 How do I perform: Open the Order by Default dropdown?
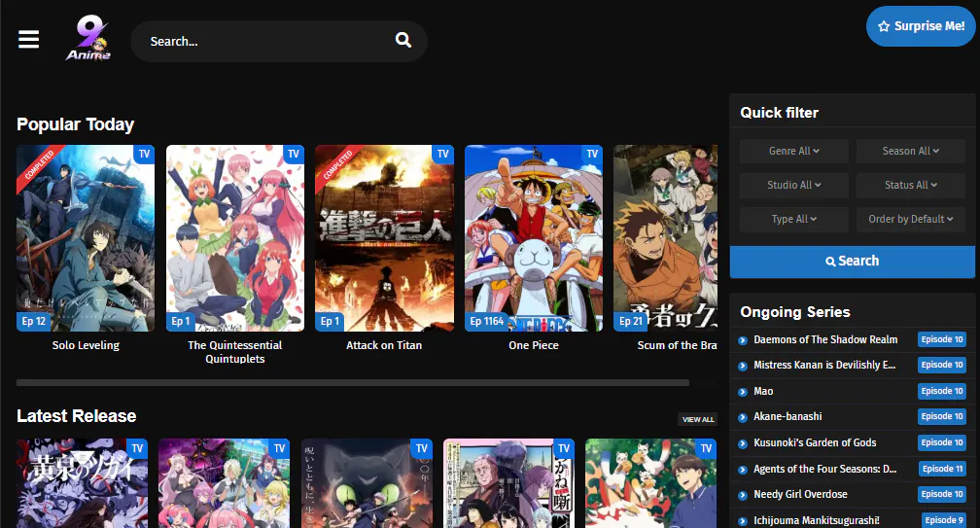(x=911, y=220)
